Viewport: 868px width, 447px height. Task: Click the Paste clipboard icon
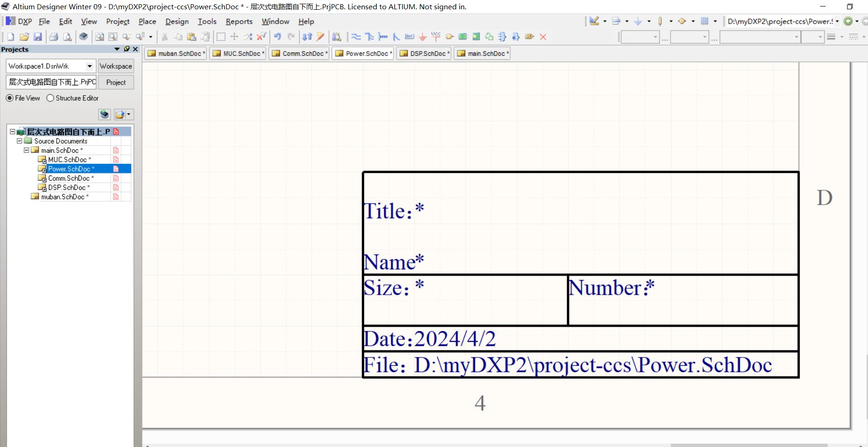191,37
